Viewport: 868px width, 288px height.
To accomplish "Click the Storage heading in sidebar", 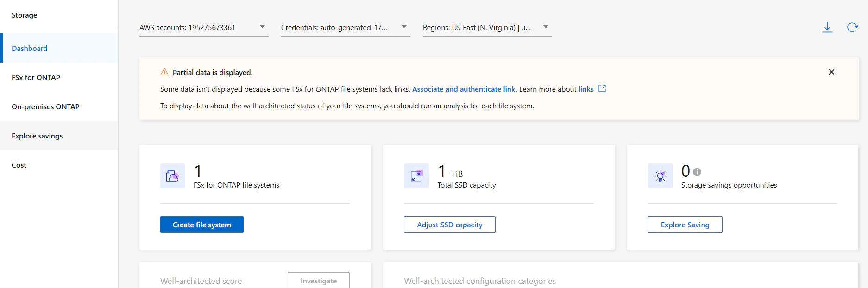I will pos(25,15).
